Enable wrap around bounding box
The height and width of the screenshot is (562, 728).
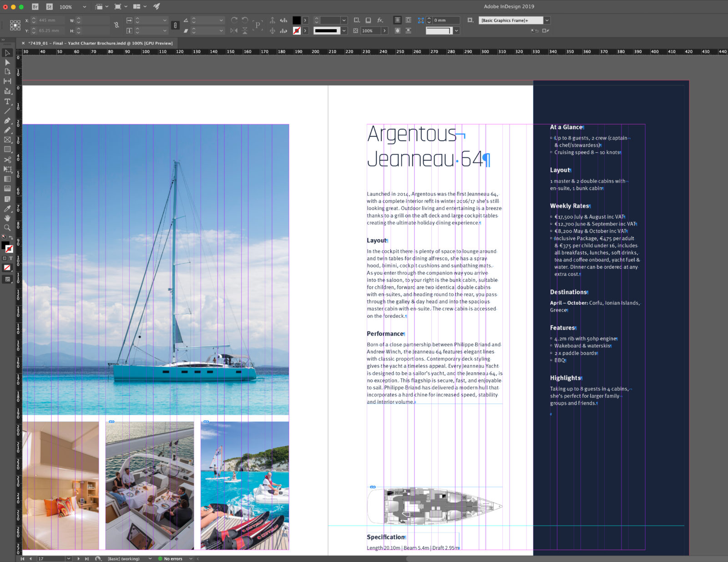[409, 20]
